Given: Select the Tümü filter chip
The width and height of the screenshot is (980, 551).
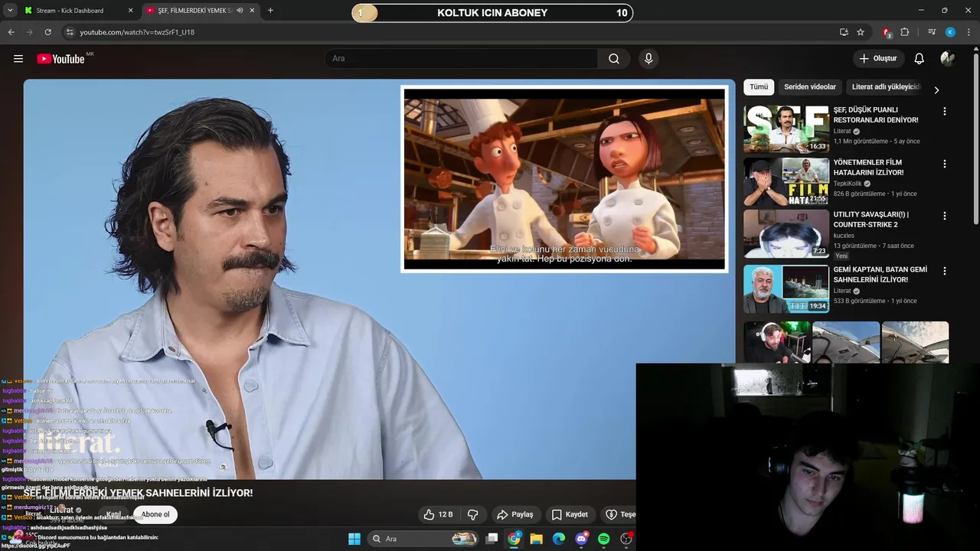Looking at the screenshot, I should [759, 87].
